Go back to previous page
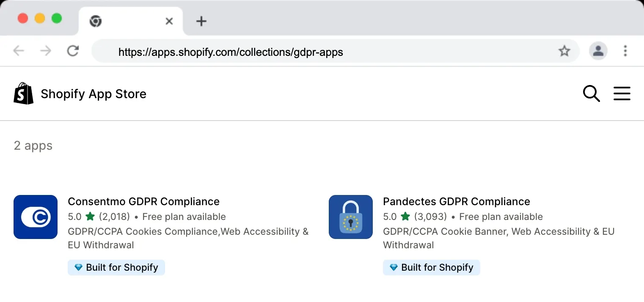Screen dimensions: 644x302 pyautogui.click(x=19, y=51)
